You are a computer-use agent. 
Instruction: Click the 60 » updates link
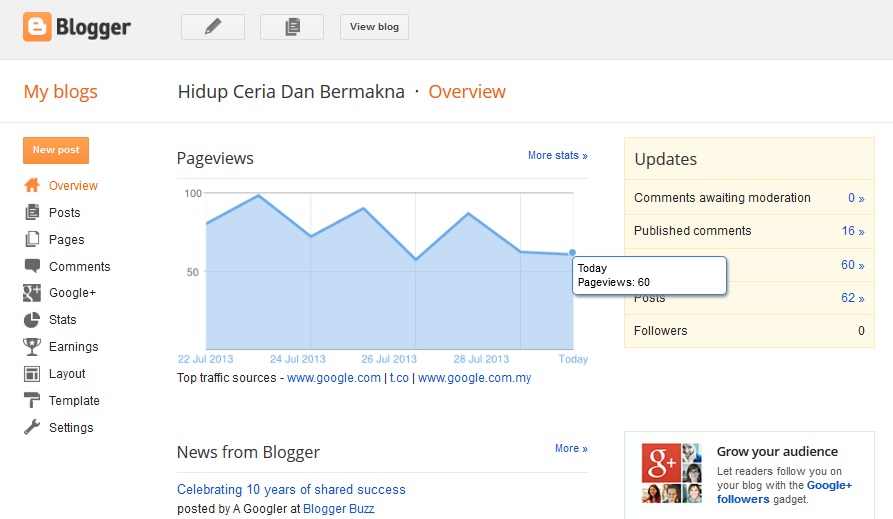853,265
